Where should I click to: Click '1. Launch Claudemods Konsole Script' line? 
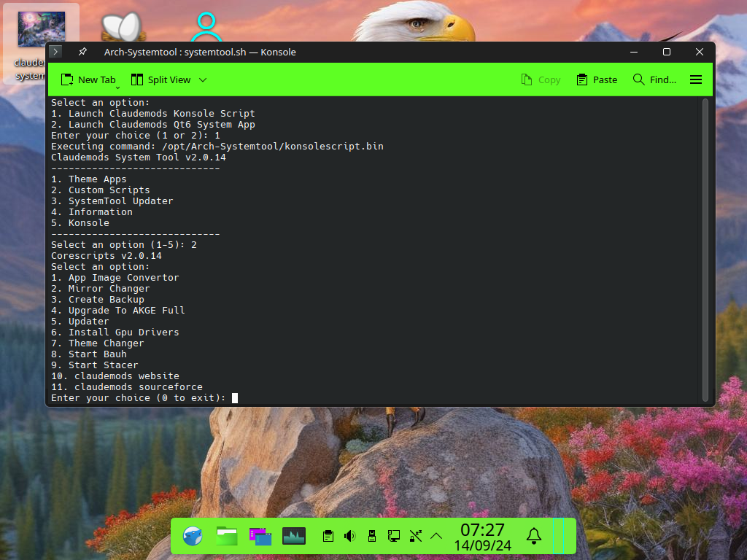click(153, 113)
